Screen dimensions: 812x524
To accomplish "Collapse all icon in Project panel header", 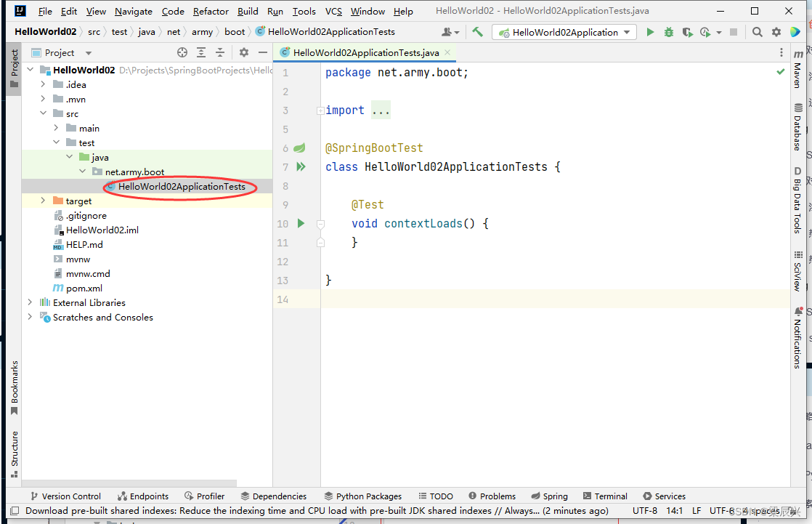I will [x=220, y=52].
